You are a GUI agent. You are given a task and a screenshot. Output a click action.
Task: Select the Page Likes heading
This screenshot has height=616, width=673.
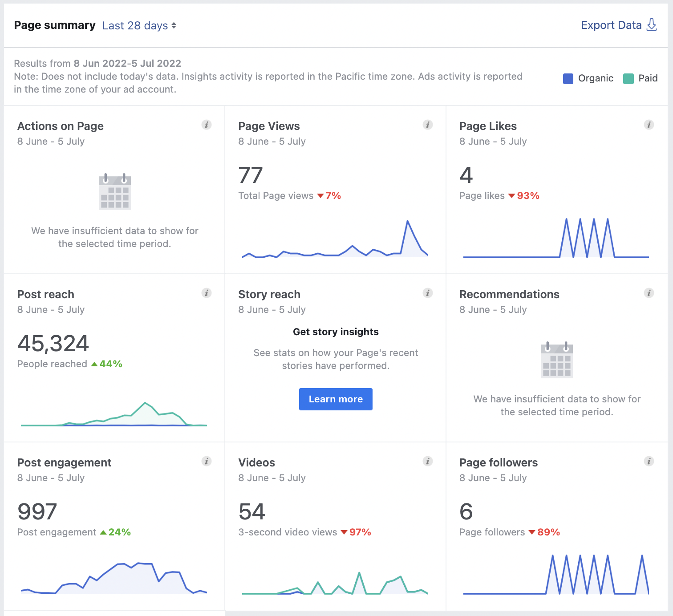click(x=488, y=126)
